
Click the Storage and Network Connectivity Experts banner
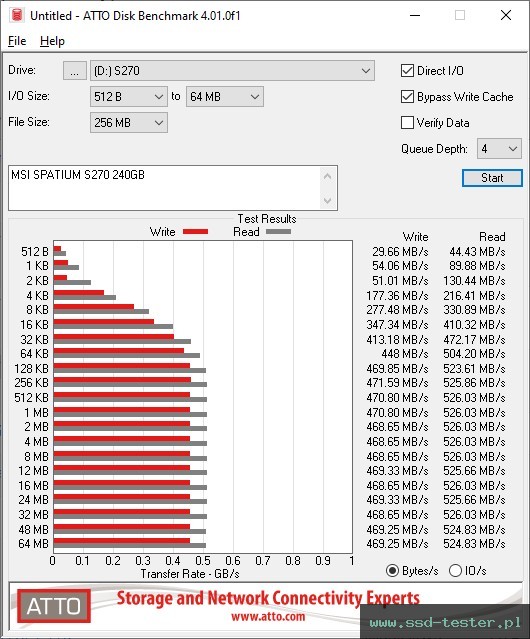[268, 598]
